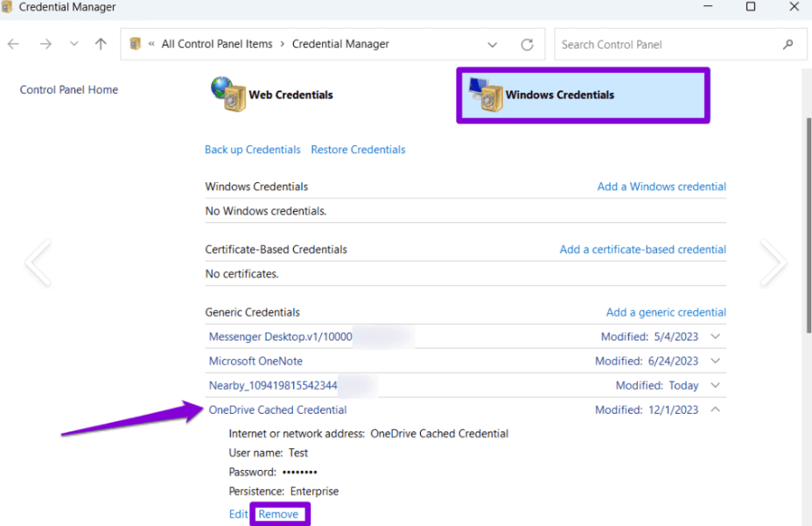Image resolution: width=812 pixels, height=526 pixels.
Task: Show next image with right arrow
Action: tap(773, 263)
